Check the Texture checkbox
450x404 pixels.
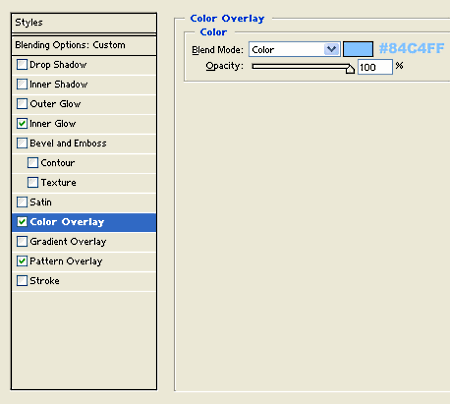pos(33,183)
